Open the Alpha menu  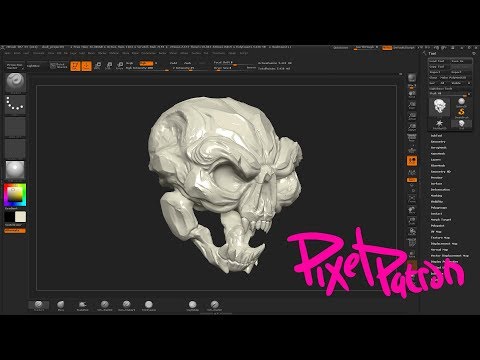coord(7,53)
